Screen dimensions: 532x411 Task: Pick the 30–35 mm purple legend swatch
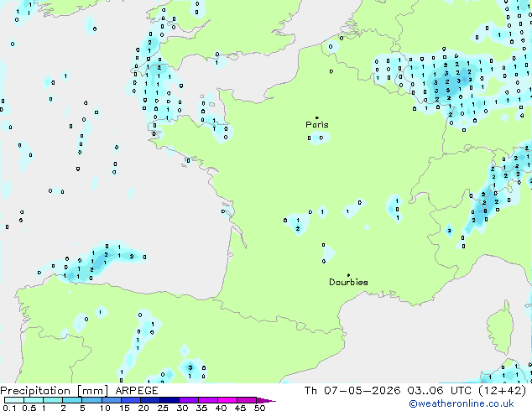click(x=188, y=400)
